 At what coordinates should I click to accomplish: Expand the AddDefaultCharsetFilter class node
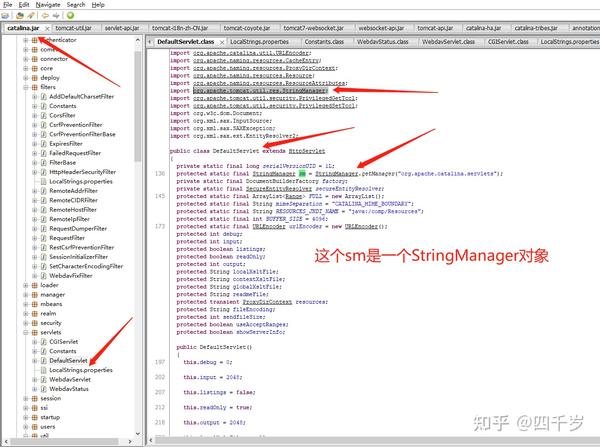(x=34, y=97)
